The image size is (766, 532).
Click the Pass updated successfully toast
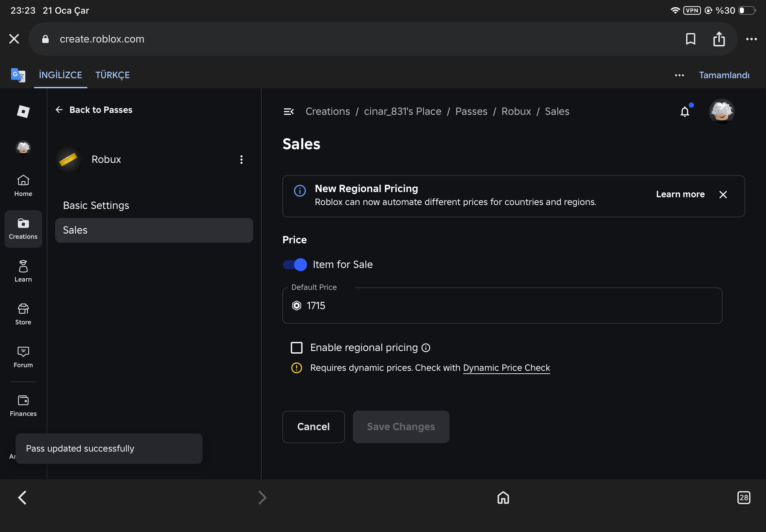109,449
